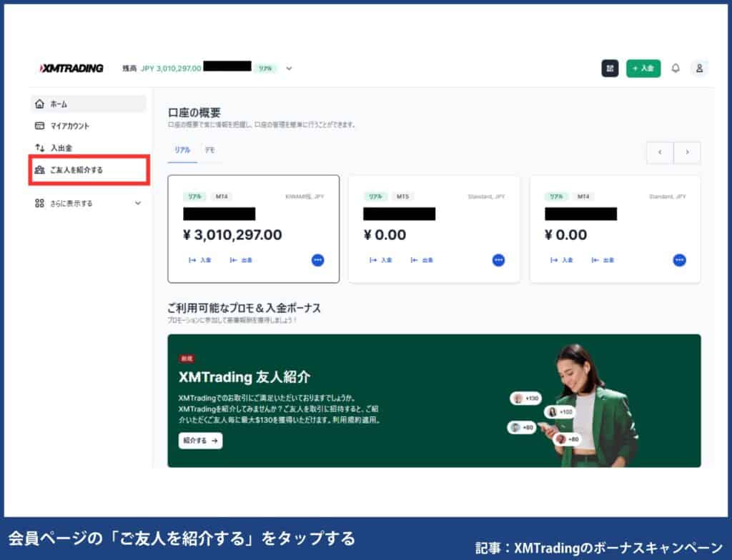This screenshot has height=560, width=732.
Task: Select the MT5 Standard account card
Action: click(434, 229)
